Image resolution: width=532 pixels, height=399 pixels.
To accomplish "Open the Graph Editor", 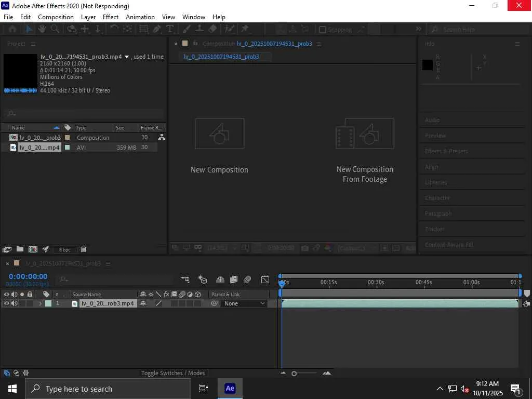I will [x=265, y=279].
